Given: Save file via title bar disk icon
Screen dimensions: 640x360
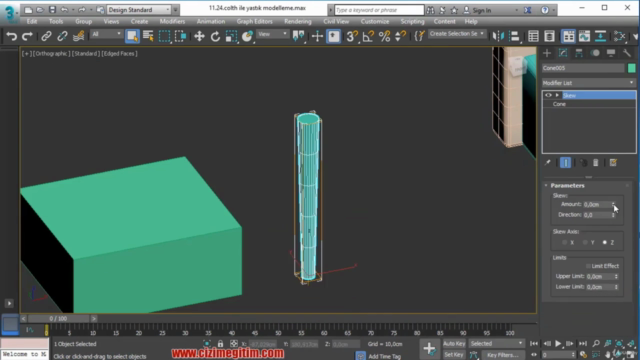Looking at the screenshot, I should click(52, 9).
